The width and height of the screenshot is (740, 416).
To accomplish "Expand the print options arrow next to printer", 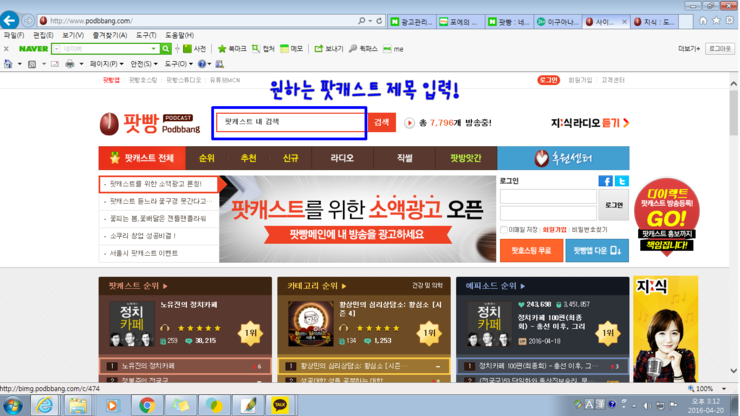I will click(81, 64).
